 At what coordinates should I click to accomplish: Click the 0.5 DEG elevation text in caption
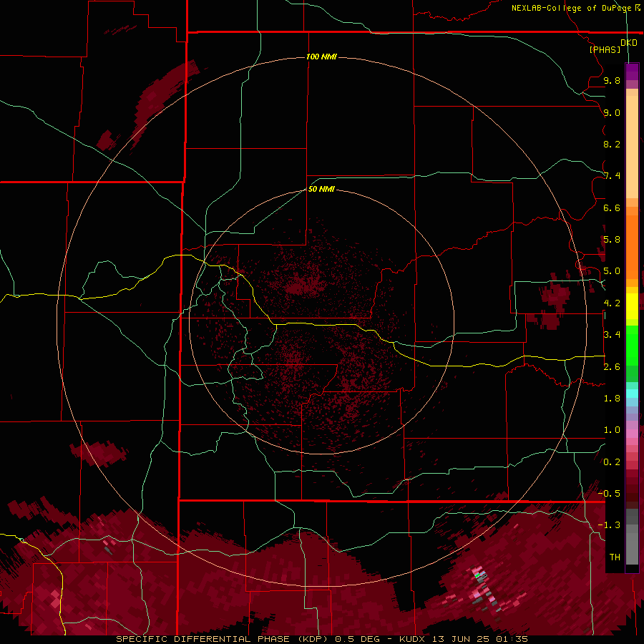(x=358, y=639)
